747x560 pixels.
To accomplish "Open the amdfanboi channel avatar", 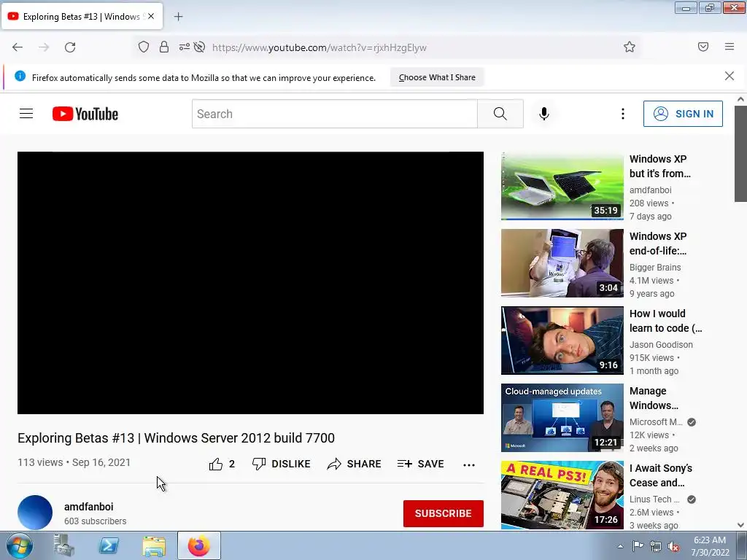I will [35, 513].
